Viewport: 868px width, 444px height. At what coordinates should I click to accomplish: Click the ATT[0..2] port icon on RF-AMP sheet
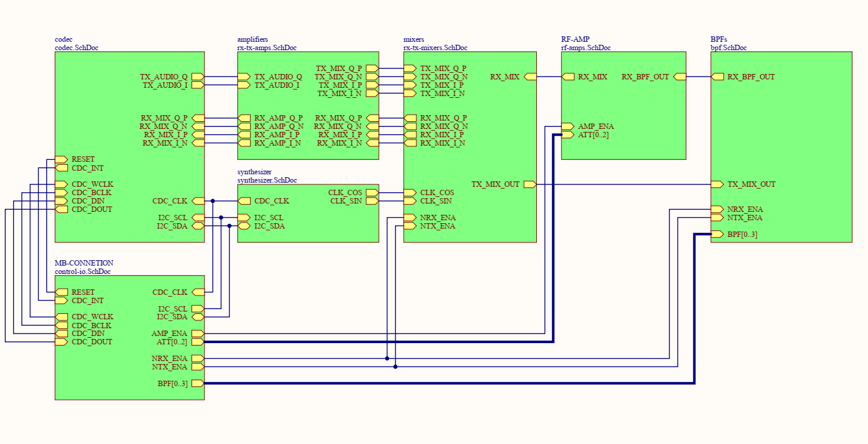[x=568, y=135]
